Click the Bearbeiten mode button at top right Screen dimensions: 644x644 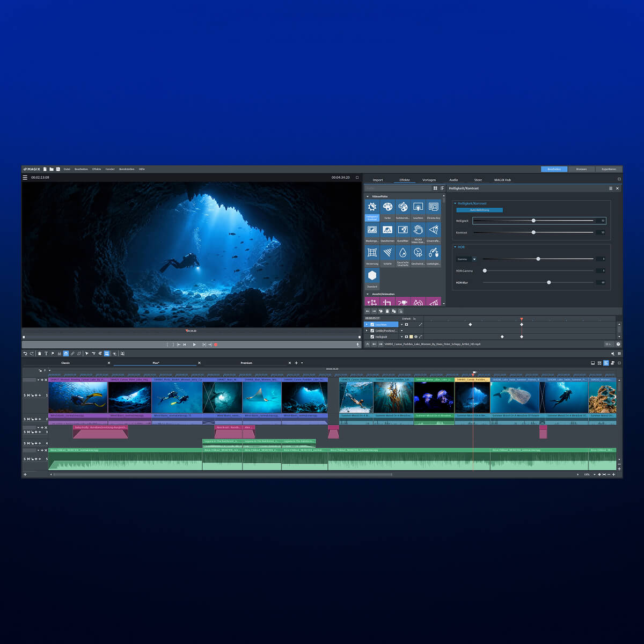click(x=554, y=169)
